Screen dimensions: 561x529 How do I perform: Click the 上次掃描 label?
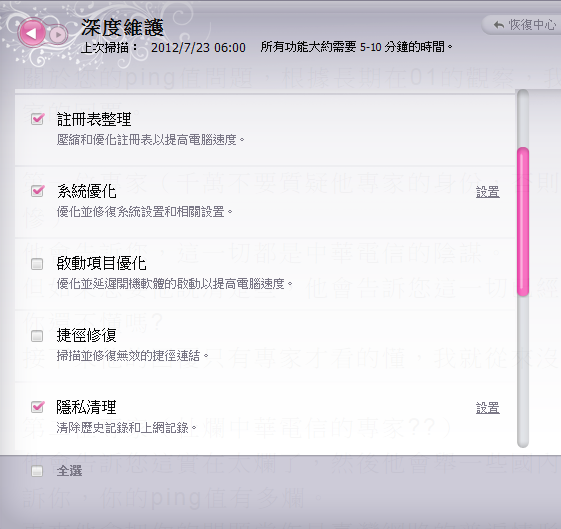[x=109, y=48]
